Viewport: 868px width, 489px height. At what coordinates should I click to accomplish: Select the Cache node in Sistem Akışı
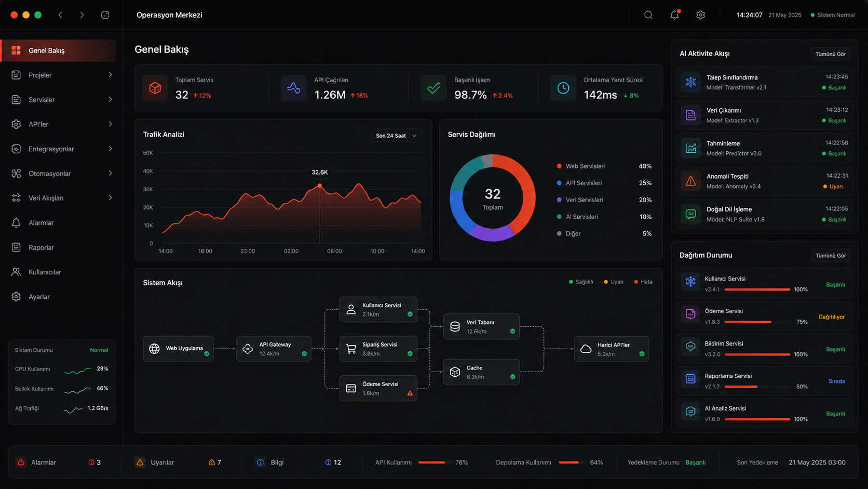click(481, 372)
